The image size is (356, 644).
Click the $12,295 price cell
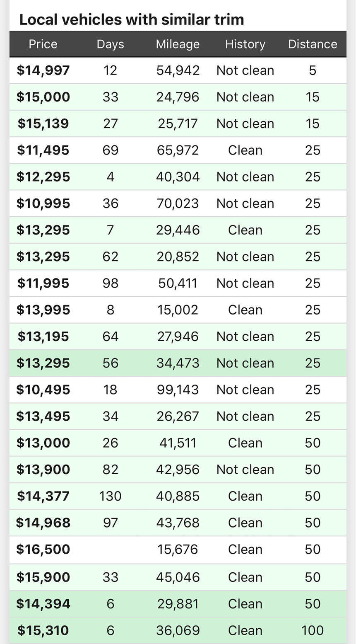coord(43,177)
